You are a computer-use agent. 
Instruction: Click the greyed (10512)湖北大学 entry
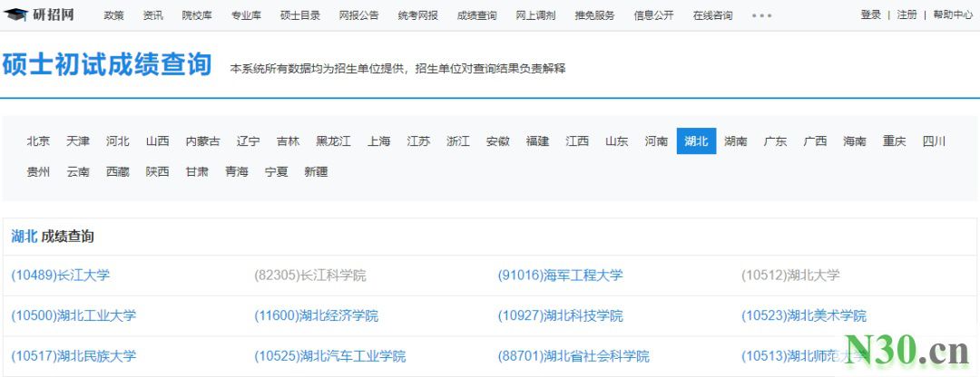790,275
